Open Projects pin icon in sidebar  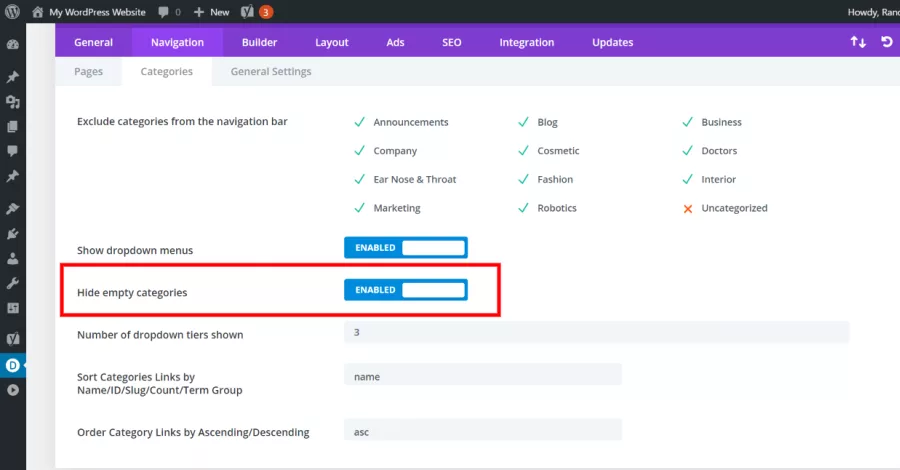pos(13,176)
